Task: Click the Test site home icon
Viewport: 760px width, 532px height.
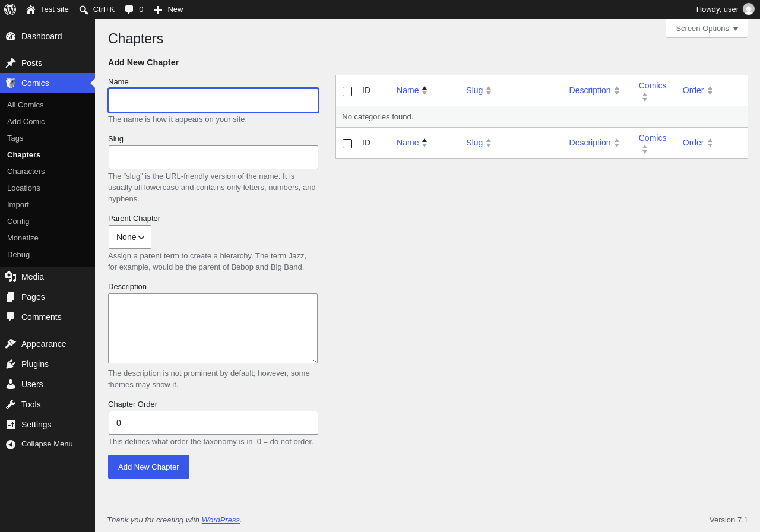Action: coord(31,9)
